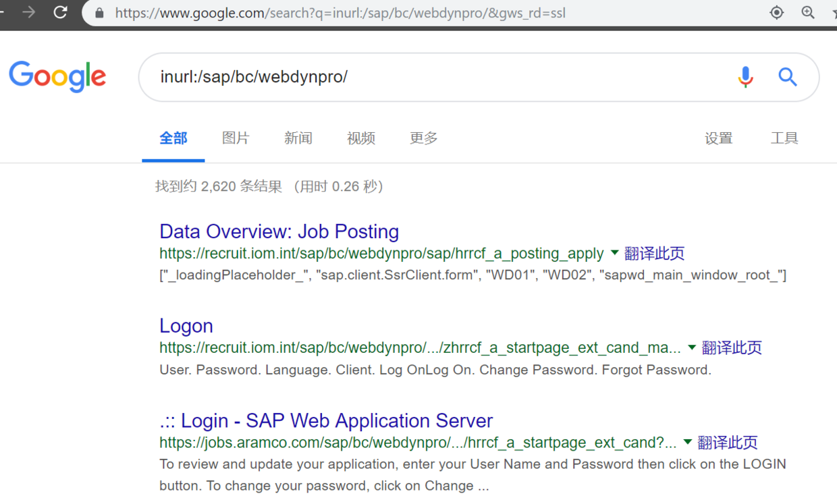Open the 工具 search tools
Image resolution: width=837 pixels, height=504 pixels.
tap(784, 138)
